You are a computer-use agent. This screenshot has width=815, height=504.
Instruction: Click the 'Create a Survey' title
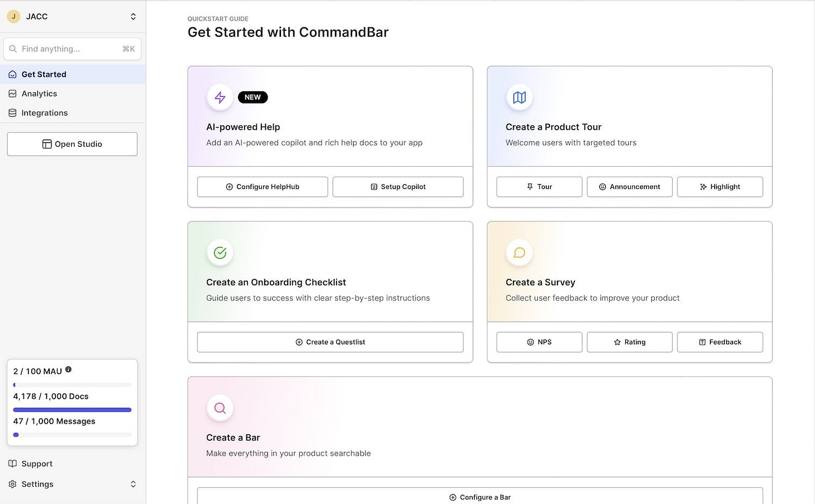click(x=540, y=282)
